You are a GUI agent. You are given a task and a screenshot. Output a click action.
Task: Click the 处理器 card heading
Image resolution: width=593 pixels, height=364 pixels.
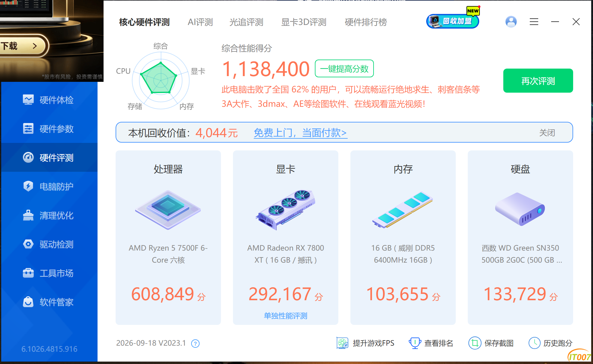[168, 169]
